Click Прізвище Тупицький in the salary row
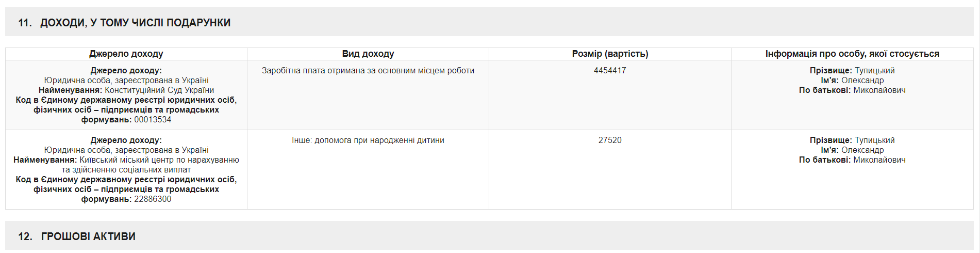This screenshot has width=980, height=253. pos(852,71)
